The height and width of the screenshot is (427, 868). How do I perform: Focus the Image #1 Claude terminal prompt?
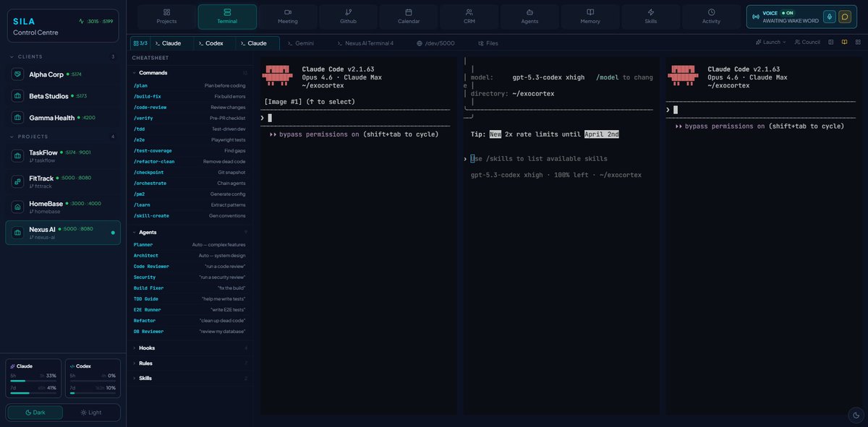coord(355,118)
